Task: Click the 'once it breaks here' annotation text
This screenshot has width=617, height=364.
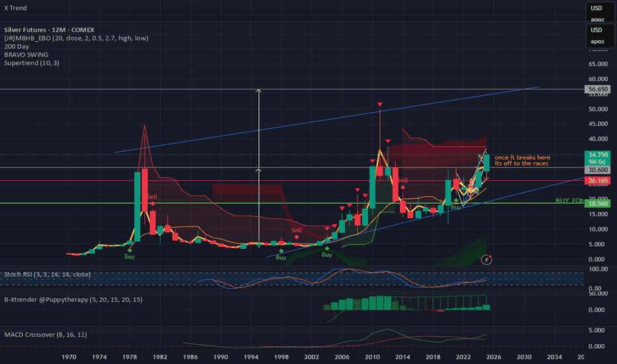Action: coord(522,158)
